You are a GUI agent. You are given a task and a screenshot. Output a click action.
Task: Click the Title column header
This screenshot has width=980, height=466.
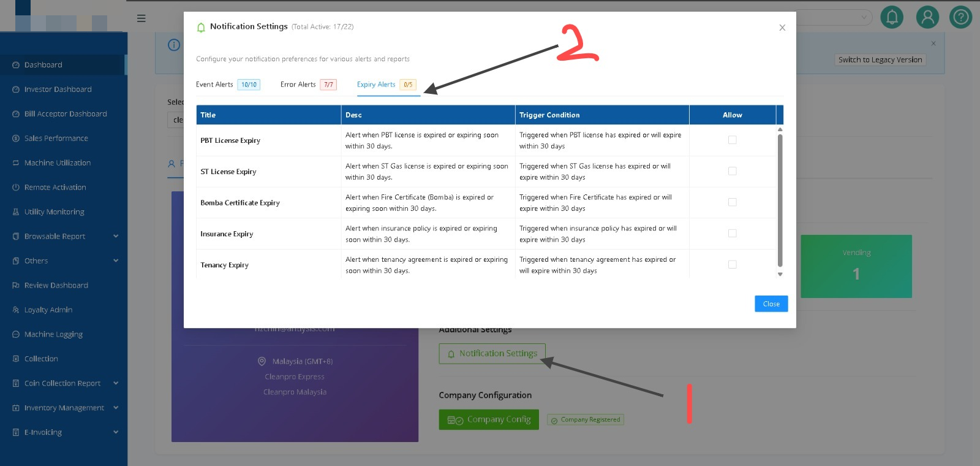click(x=268, y=115)
